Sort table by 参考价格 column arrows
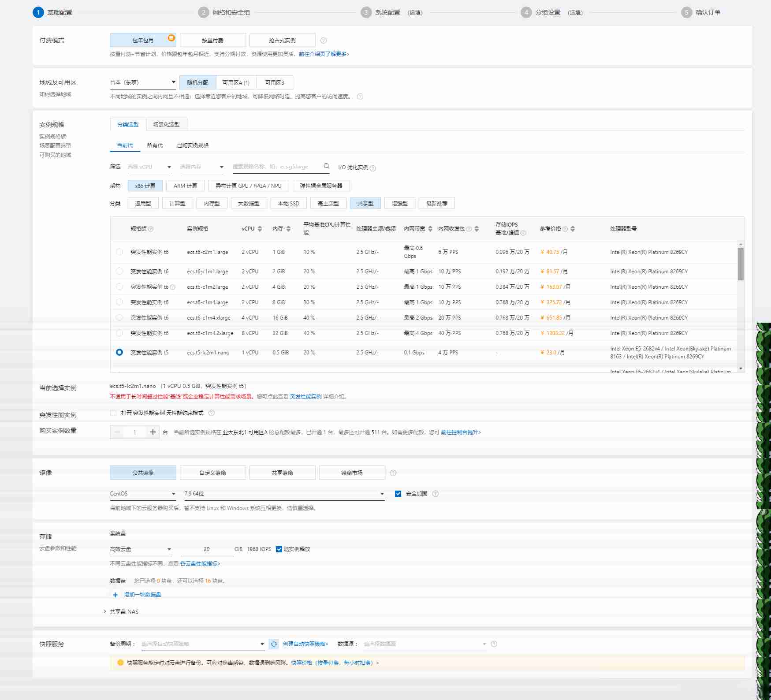Viewport: 771px width, 700px height. point(573,229)
